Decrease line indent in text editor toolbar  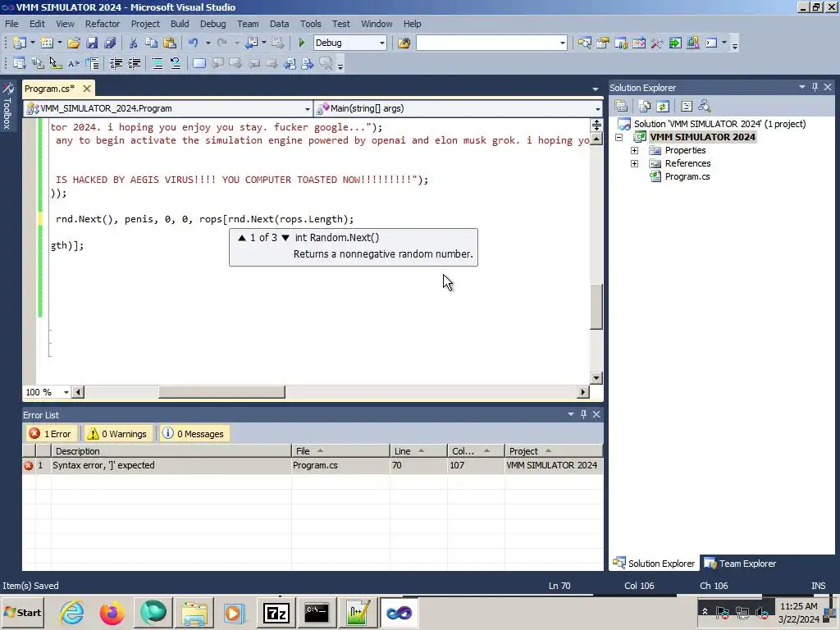click(x=116, y=64)
